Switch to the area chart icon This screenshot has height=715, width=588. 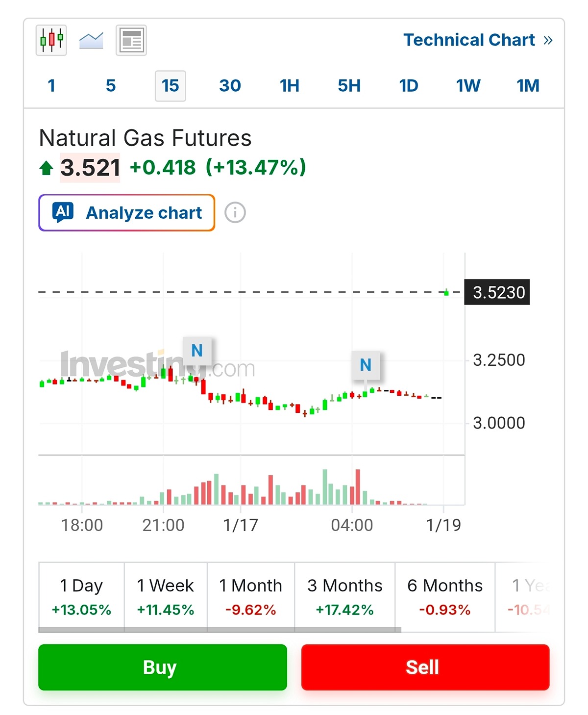91,40
